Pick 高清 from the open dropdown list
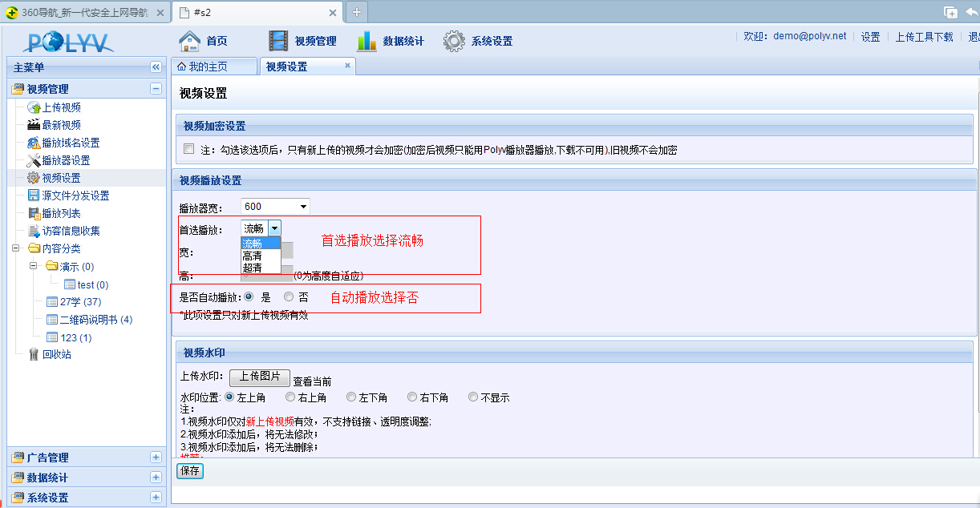This screenshot has width=980, height=508. (x=253, y=256)
